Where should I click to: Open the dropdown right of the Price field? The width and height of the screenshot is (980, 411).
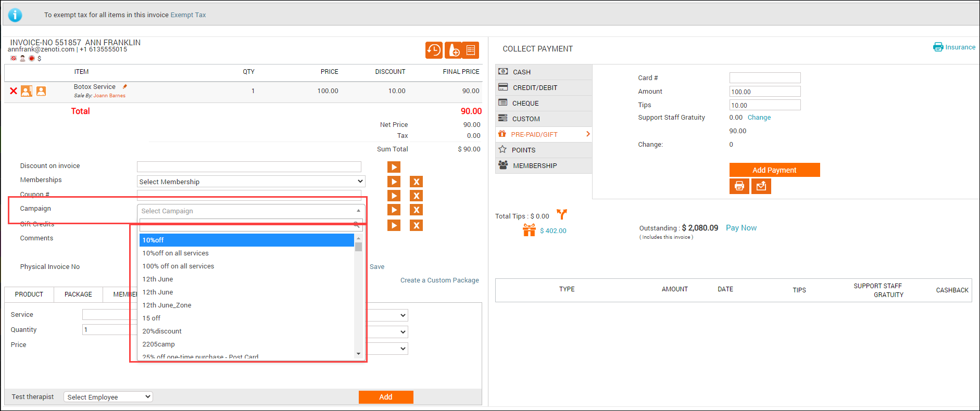tap(387, 349)
